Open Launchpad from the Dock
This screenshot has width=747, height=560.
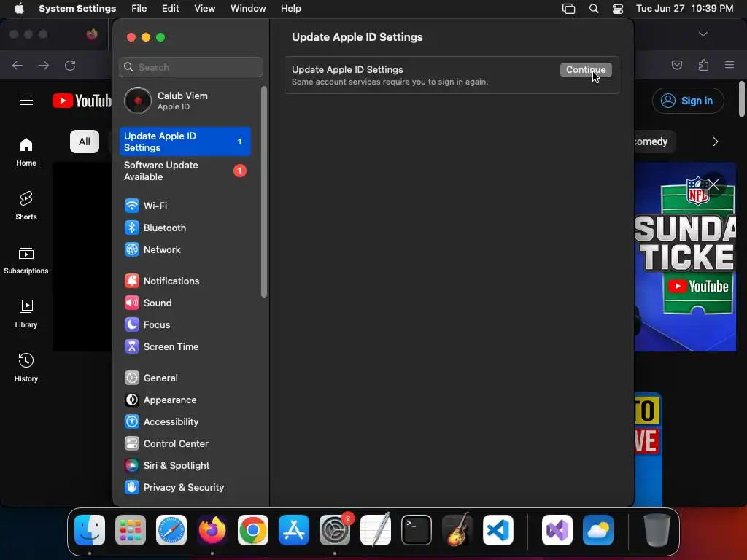point(131,530)
